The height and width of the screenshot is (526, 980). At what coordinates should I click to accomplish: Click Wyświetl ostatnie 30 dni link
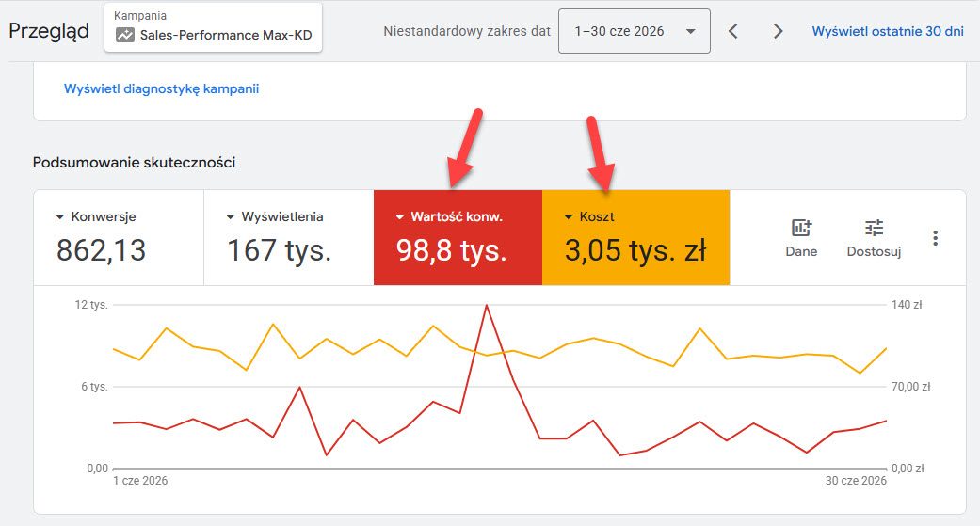tap(888, 31)
